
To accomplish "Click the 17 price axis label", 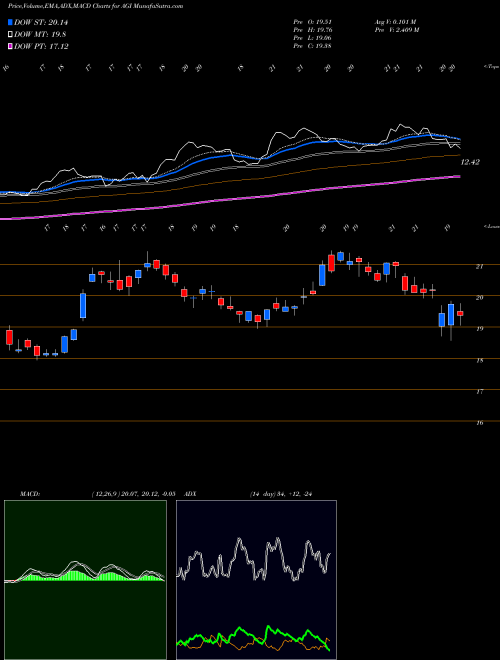I will click(480, 391).
